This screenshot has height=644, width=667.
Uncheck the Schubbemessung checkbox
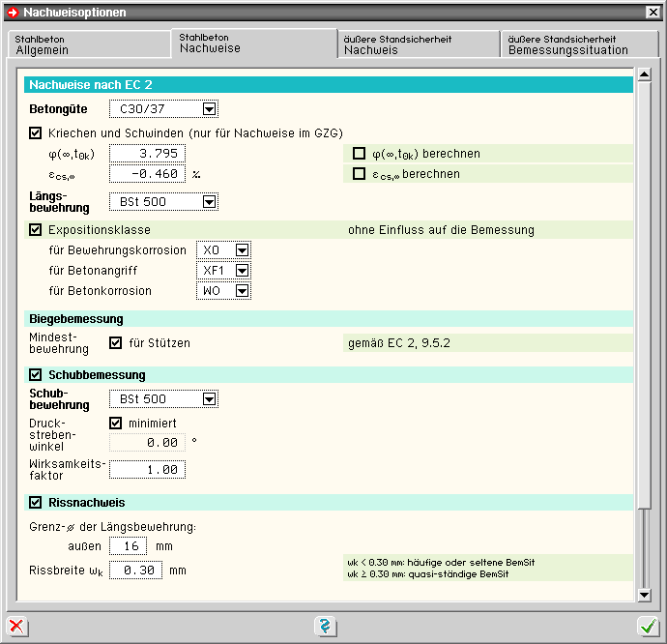(x=36, y=375)
